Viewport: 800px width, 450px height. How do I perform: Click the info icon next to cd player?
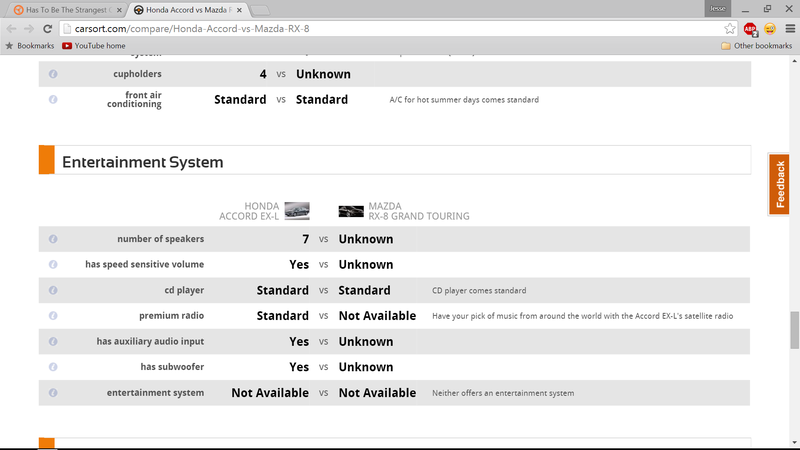pyautogui.click(x=53, y=290)
